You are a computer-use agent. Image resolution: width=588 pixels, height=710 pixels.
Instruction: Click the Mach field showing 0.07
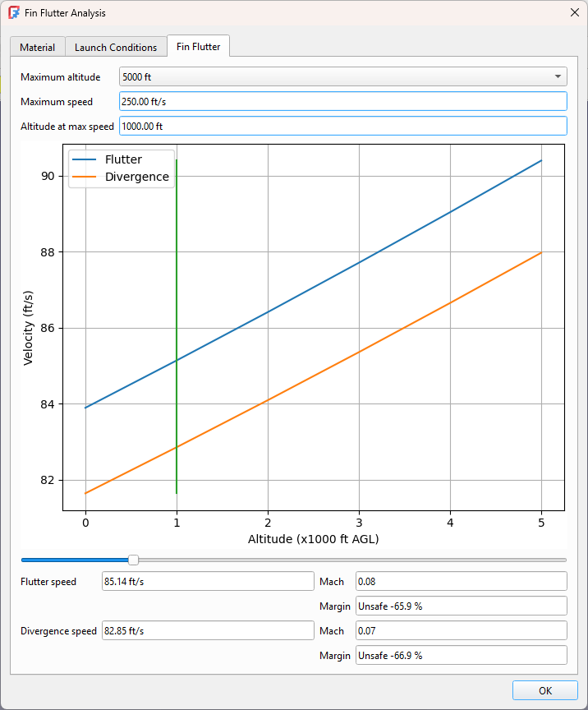tap(461, 630)
